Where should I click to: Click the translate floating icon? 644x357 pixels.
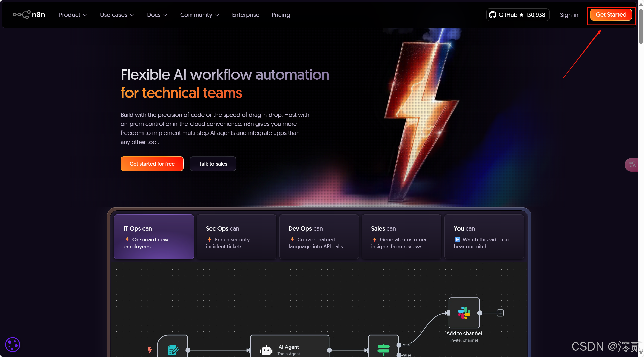pos(632,165)
